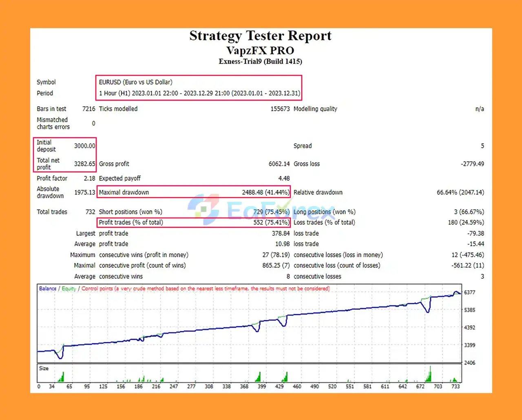Click the Maximal drawdown 2488.48 value
The image size is (522, 420).
click(265, 192)
